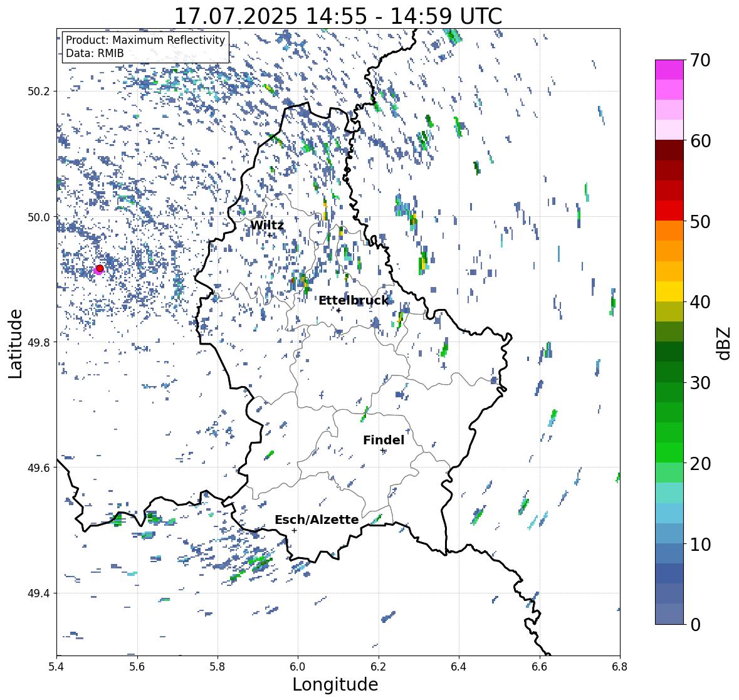Click the cross marker beneath Findel label
Screen dimensions: 739x700
point(383,451)
